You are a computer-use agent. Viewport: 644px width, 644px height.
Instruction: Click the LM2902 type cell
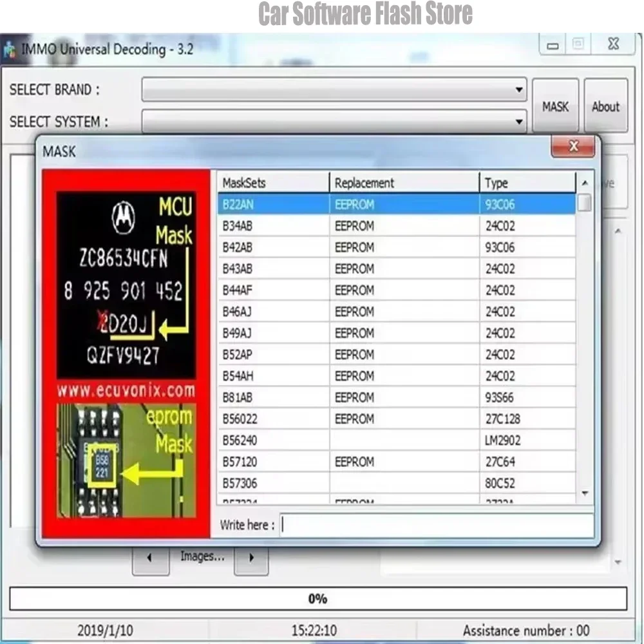[528, 440]
